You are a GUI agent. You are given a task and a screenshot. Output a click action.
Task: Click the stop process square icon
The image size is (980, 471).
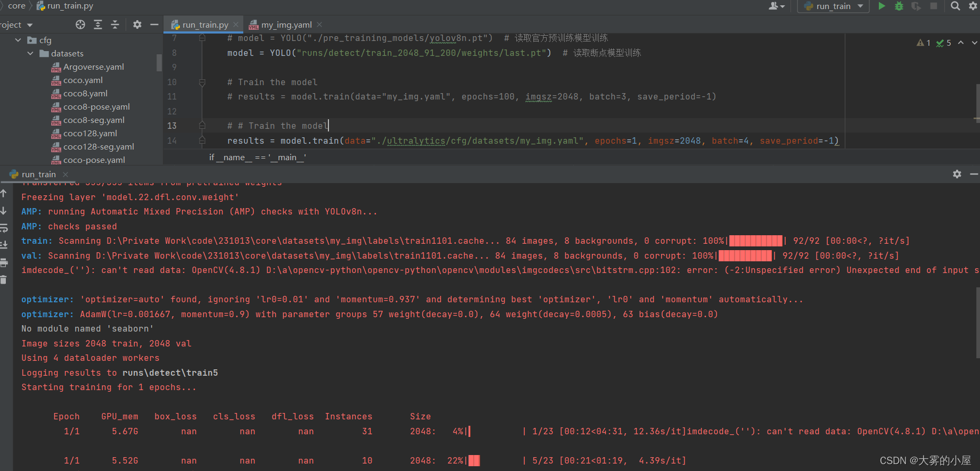(x=934, y=6)
